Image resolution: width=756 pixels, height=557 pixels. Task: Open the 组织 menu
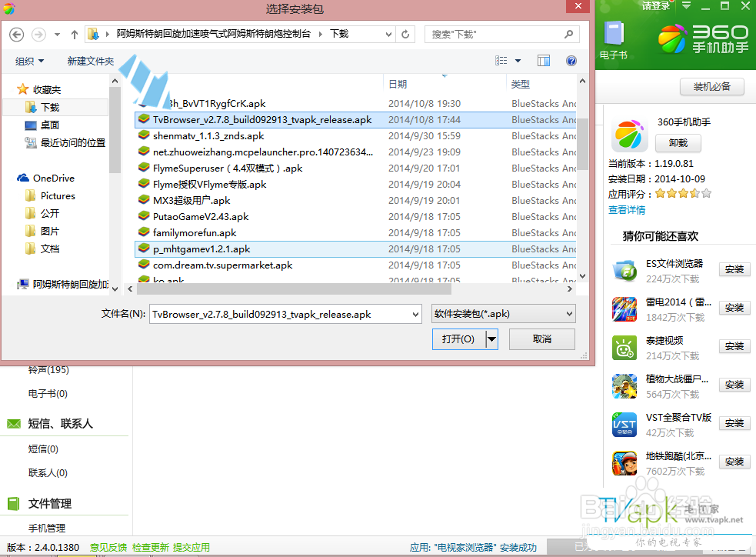29,61
